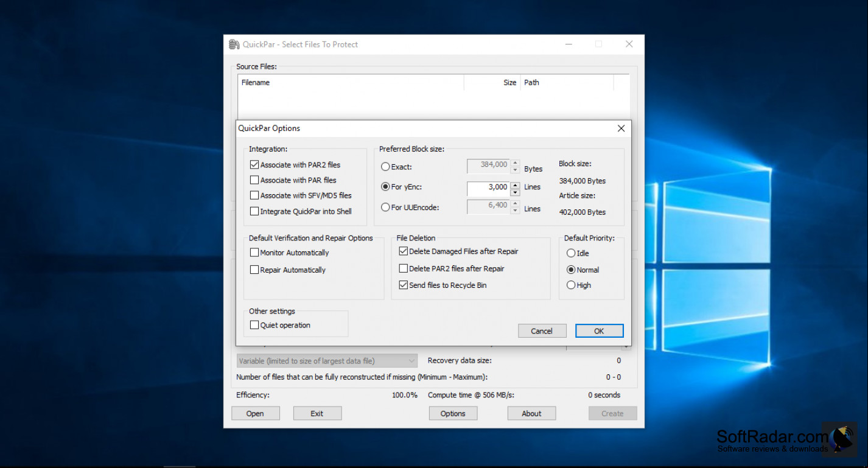Click the QuickPar title bar icon
The width and height of the screenshot is (868, 468).
[234, 44]
